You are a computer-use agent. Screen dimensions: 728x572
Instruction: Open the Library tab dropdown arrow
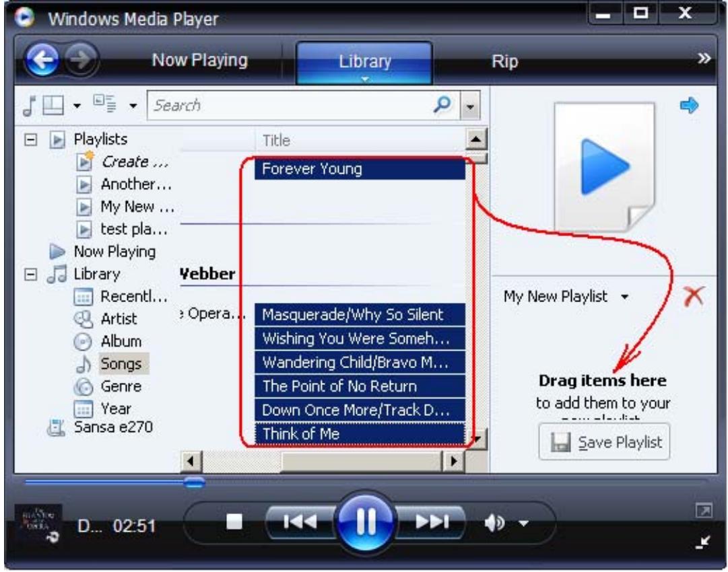[365, 79]
